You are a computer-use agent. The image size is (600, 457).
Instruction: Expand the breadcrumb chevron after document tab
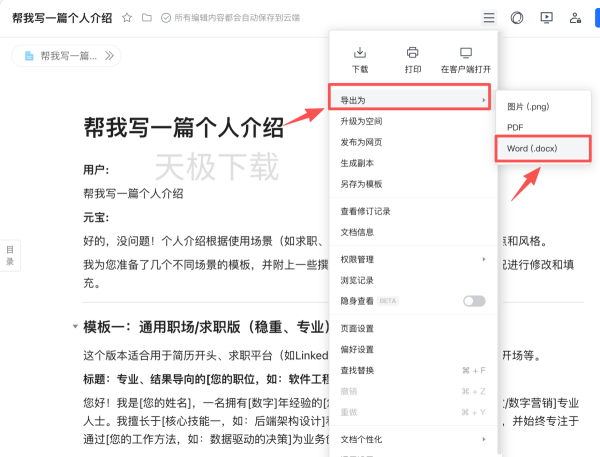tap(109, 56)
